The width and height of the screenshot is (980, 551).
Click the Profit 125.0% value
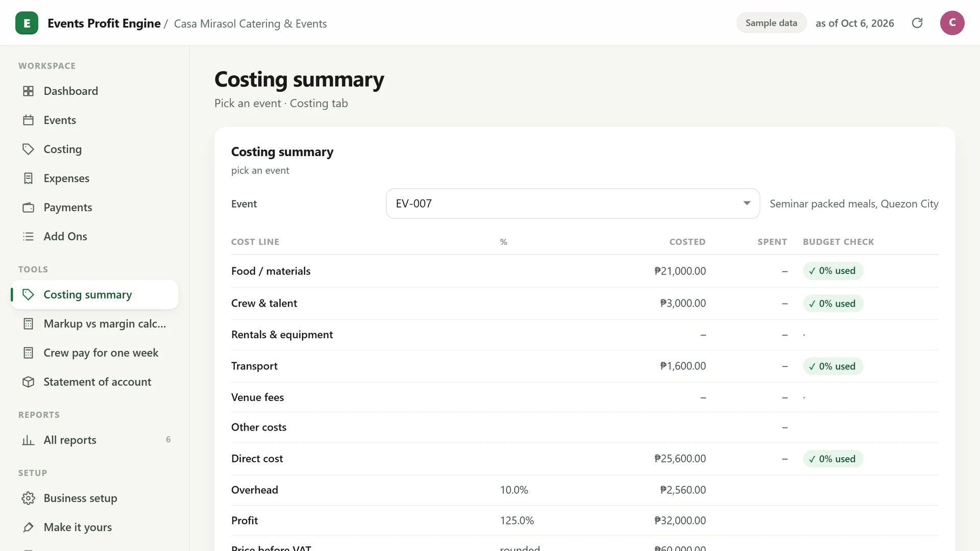tap(517, 520)
